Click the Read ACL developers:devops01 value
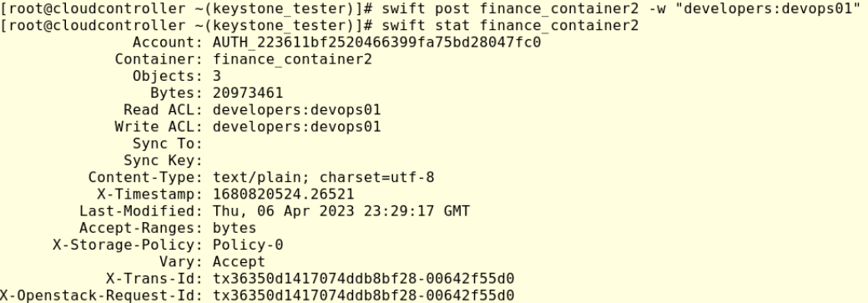Viewport: 868px width, 303px height. pyautogui.click(x=297, y=110)
